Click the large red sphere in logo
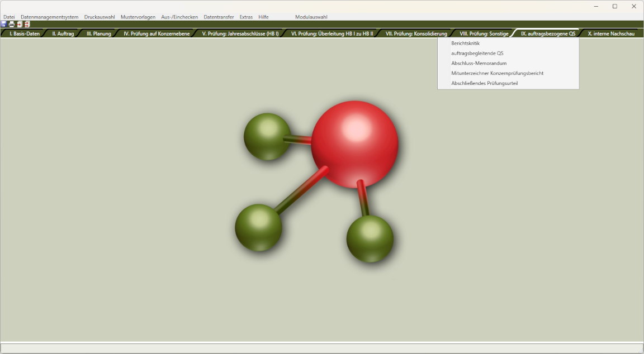Image resolution: width=644 pixels, height=354 pixels. 354,143
